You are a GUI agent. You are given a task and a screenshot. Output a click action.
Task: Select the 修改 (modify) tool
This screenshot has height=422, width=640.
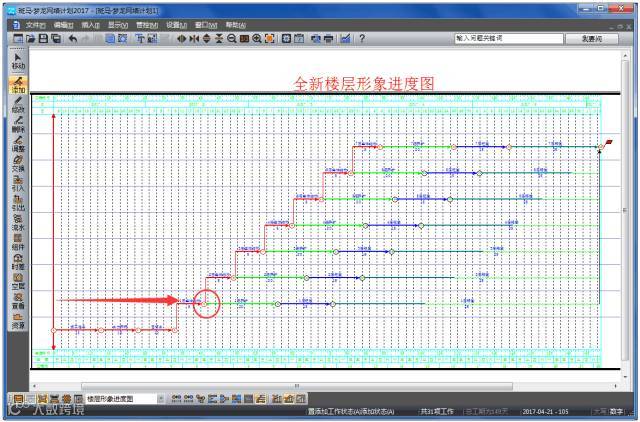coord(18,105)
